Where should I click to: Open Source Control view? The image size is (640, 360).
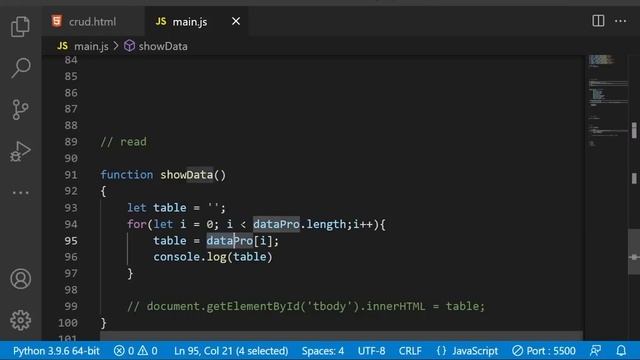click(20, 109)
